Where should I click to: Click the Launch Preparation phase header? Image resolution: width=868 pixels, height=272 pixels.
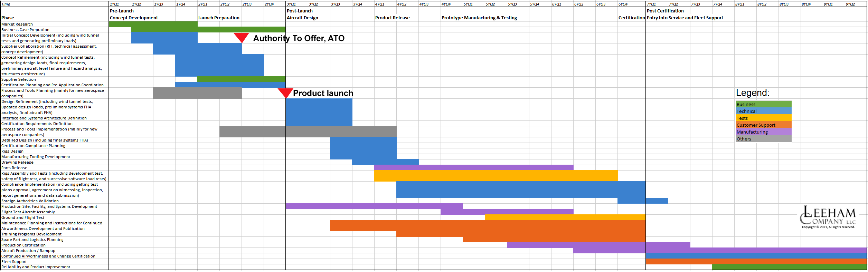tap(219, 18)
